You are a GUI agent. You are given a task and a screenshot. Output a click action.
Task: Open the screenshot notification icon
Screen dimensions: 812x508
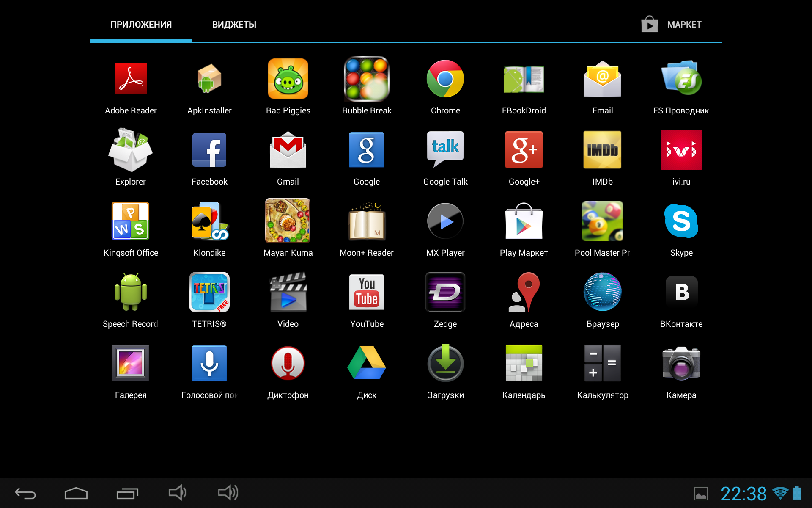701,494
